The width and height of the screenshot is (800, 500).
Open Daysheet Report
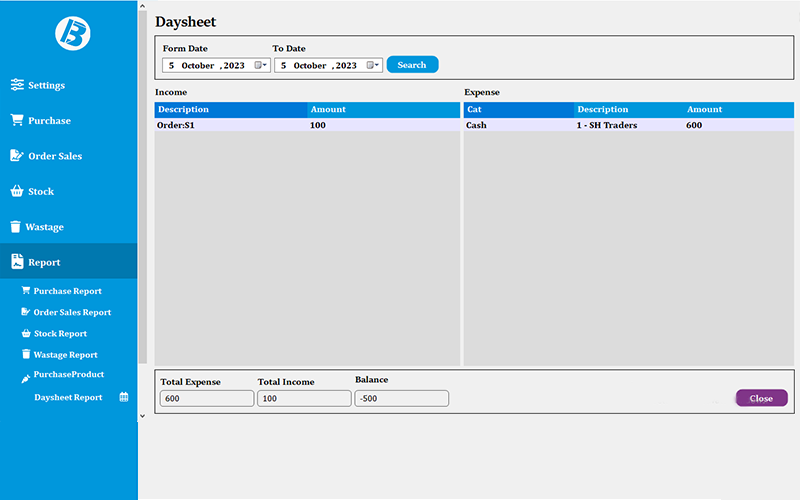(x=68, y=397)
